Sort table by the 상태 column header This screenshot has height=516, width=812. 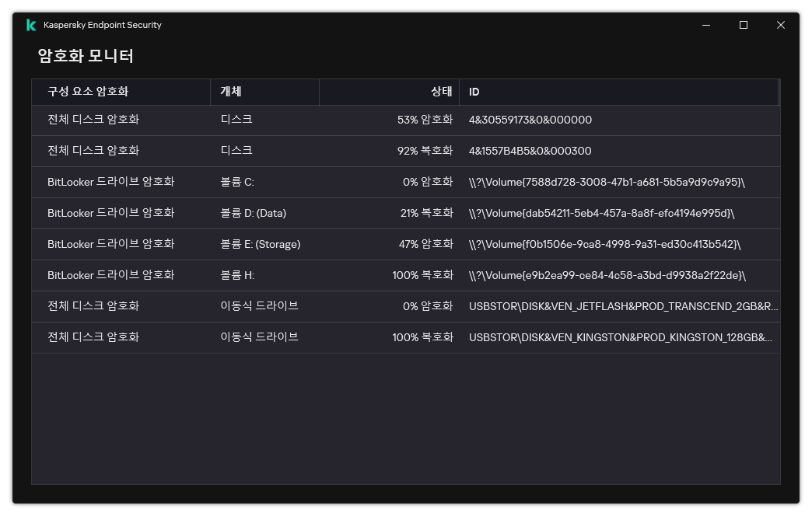(x=443, y=92)
